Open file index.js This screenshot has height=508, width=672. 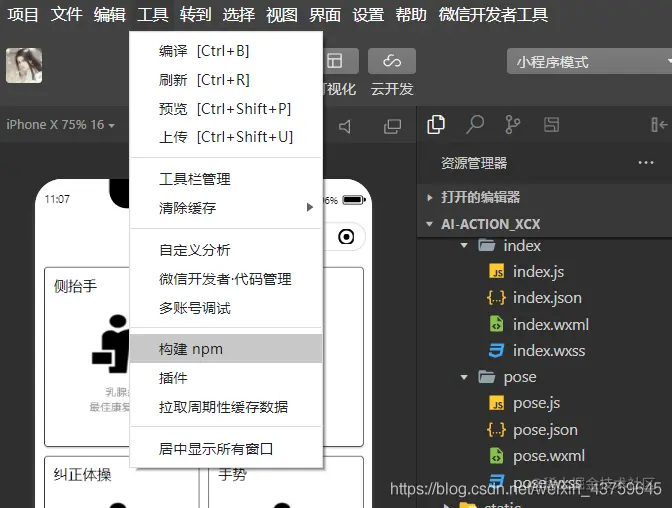pos(538,272)
